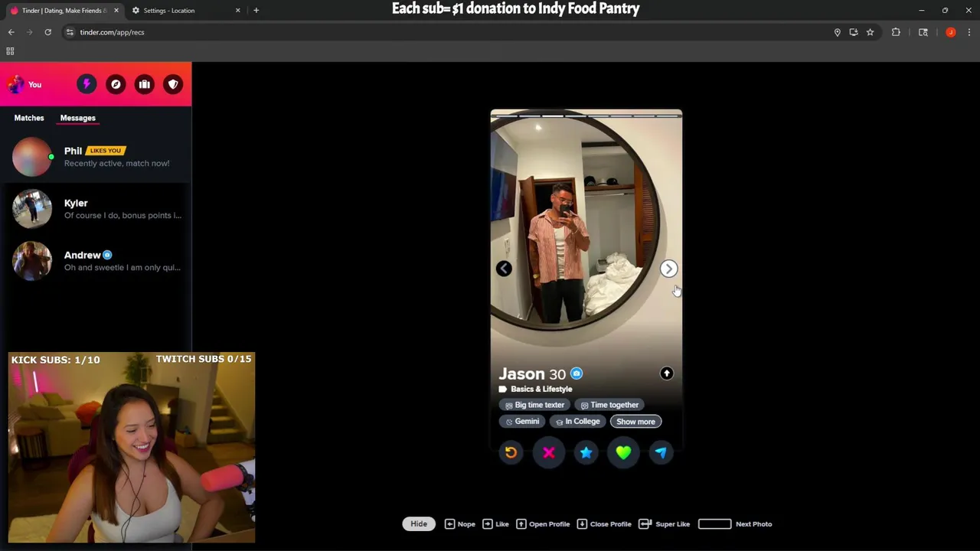Click the address bar showing tinder.com/app/recs
980x551 pixels.
click(452, 32)
